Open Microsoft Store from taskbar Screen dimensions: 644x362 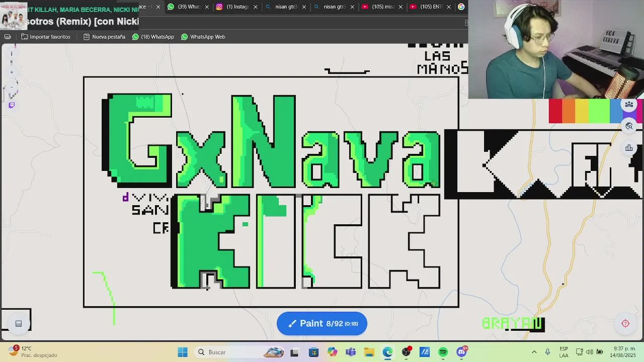tap(313, 352)
